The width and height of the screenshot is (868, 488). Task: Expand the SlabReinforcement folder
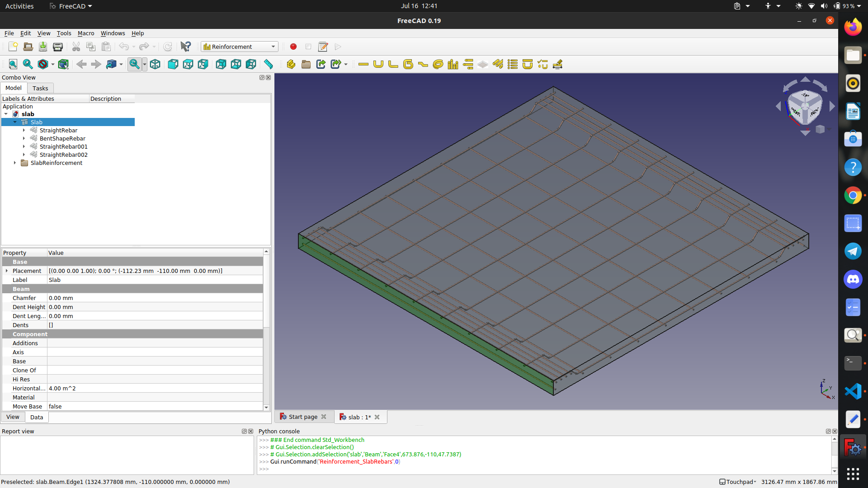point(15,163)
